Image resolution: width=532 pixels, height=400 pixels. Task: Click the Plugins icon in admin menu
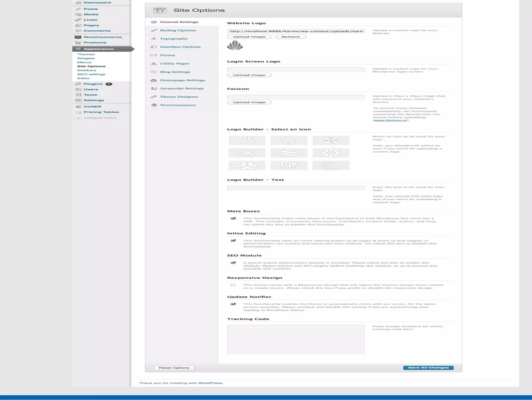coord(78,84)
